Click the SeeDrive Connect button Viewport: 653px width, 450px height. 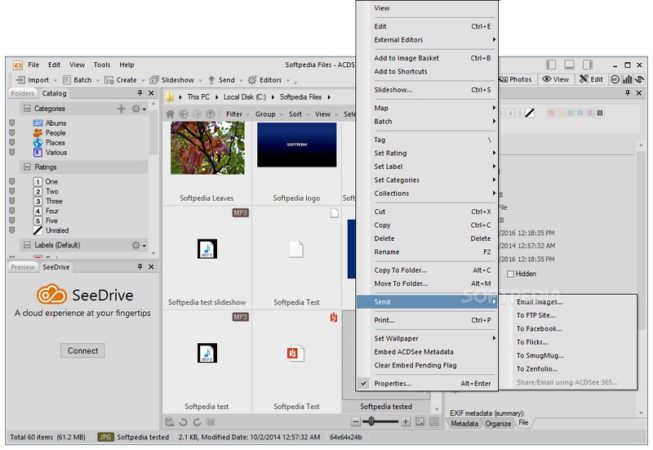[82, 351]
